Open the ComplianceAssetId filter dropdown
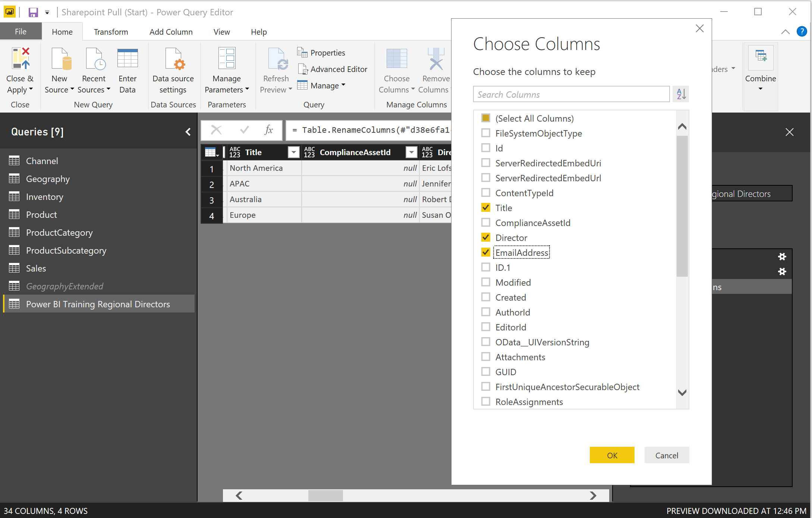 412,152
